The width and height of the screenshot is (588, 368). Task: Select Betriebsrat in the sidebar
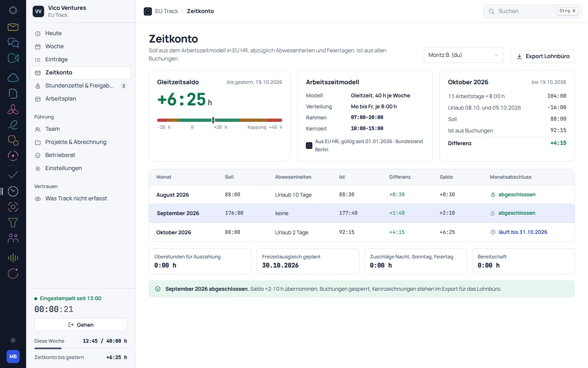[x=80, y=155]
